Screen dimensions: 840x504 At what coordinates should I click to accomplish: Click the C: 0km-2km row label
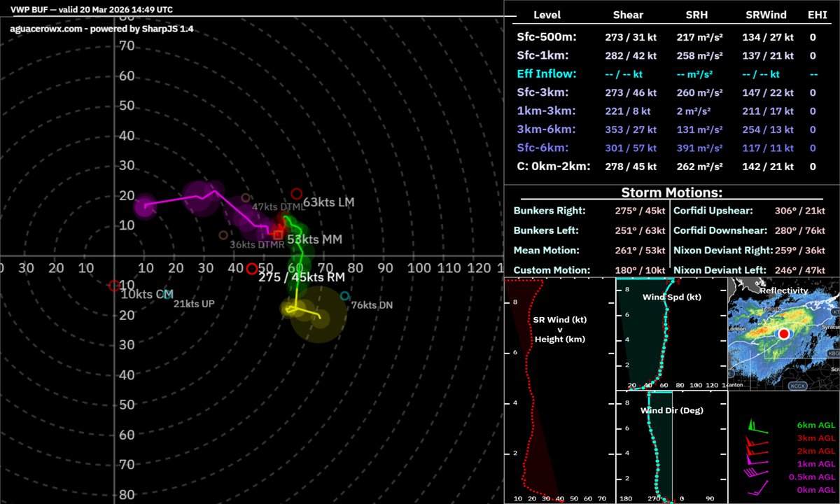coord(552,166)
